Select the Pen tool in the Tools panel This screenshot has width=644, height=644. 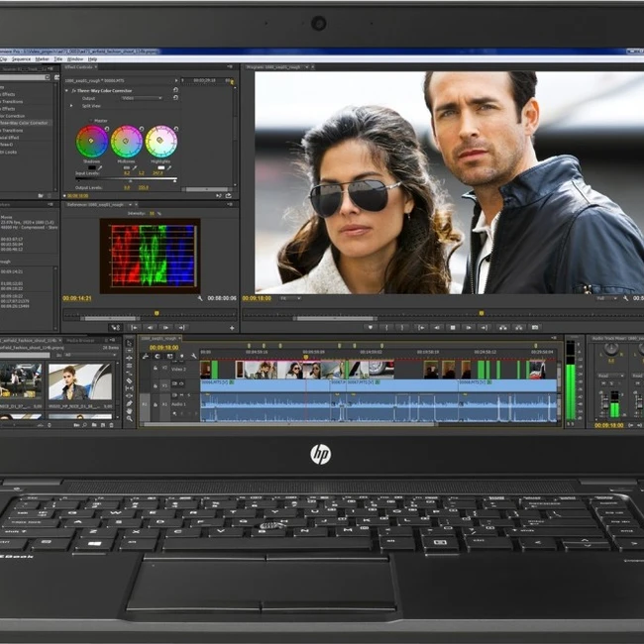[x=130, y=403]
